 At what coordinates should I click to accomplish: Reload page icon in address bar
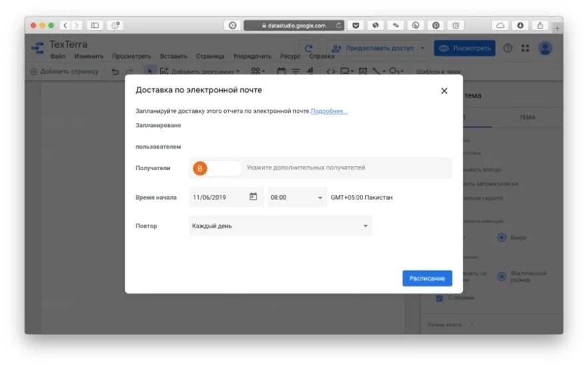coord(338,25)
